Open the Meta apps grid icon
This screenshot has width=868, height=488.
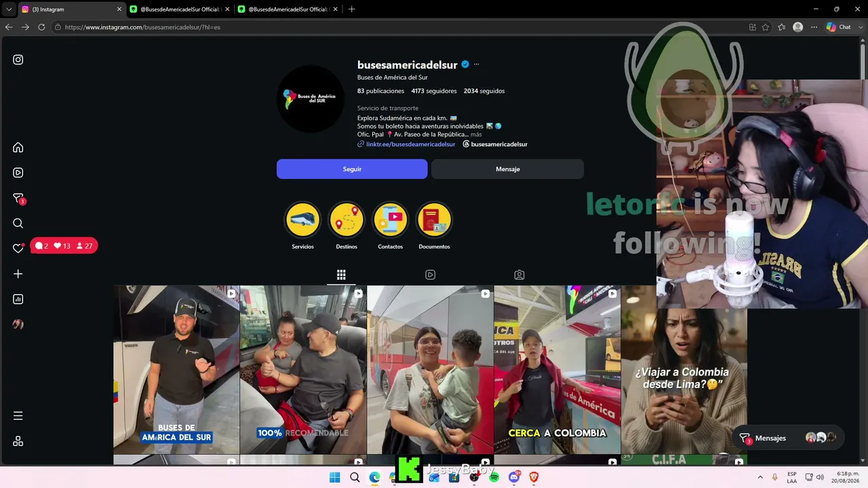[x=18, y=441]
